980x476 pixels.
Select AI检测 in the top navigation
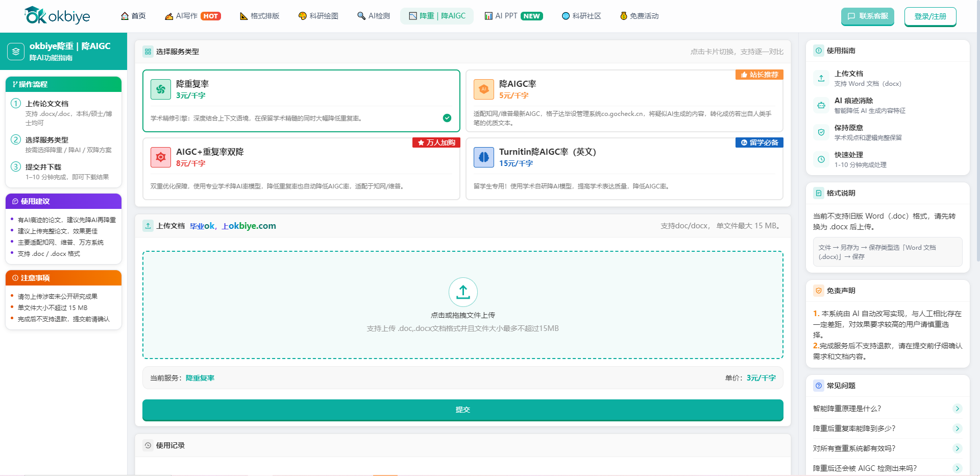pos(374,16)
